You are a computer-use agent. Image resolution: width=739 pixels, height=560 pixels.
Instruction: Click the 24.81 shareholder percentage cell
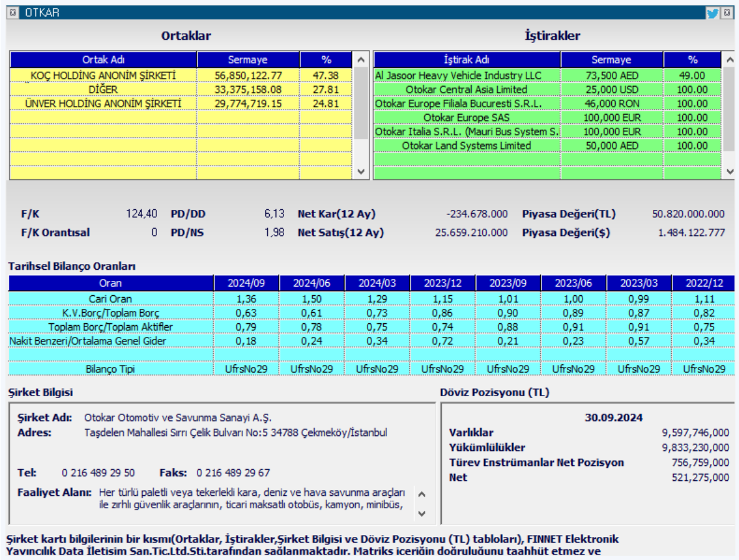pos(326,103)
